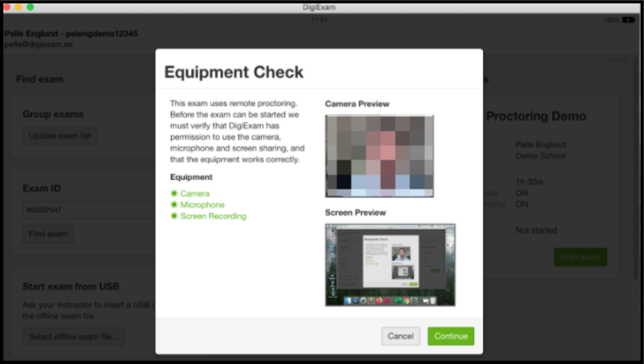Image resolution: width=644 pixels, height=364 pixels.
Task: Close the DigiExam window with the red button
Action: pos(7,7)
